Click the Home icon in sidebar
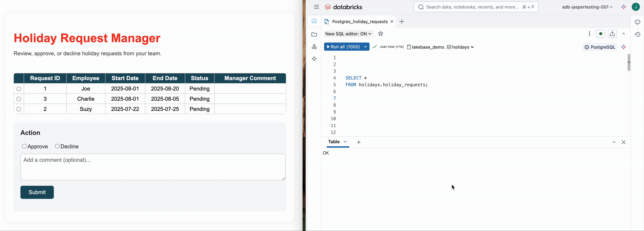This screenshot has width=644, height=231. click(x=314, y=21)
